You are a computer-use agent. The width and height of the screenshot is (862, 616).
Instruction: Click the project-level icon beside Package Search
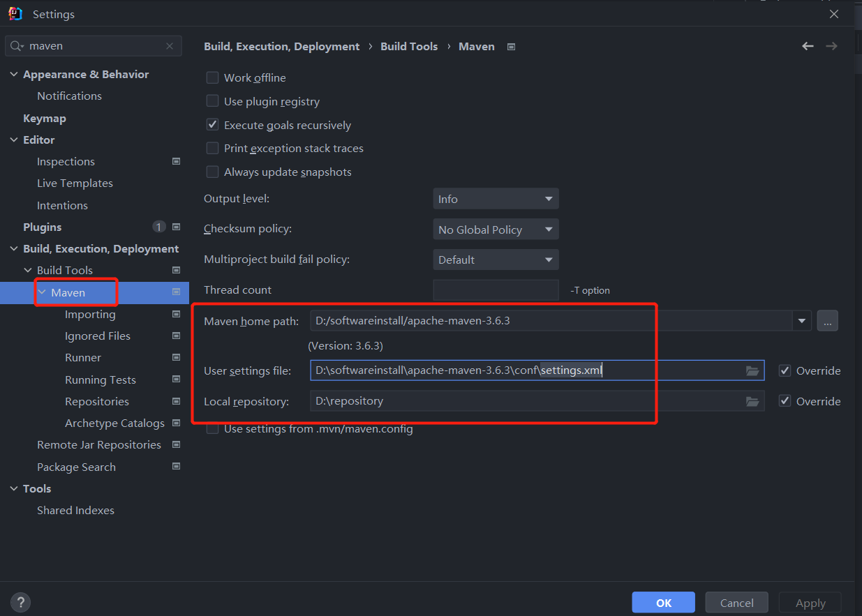(176, 467)
